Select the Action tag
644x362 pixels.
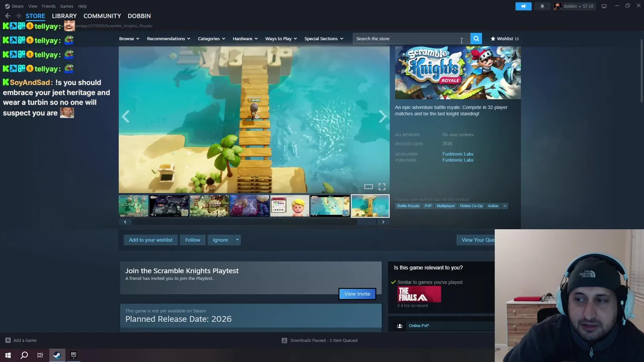(x=493, y=206)
